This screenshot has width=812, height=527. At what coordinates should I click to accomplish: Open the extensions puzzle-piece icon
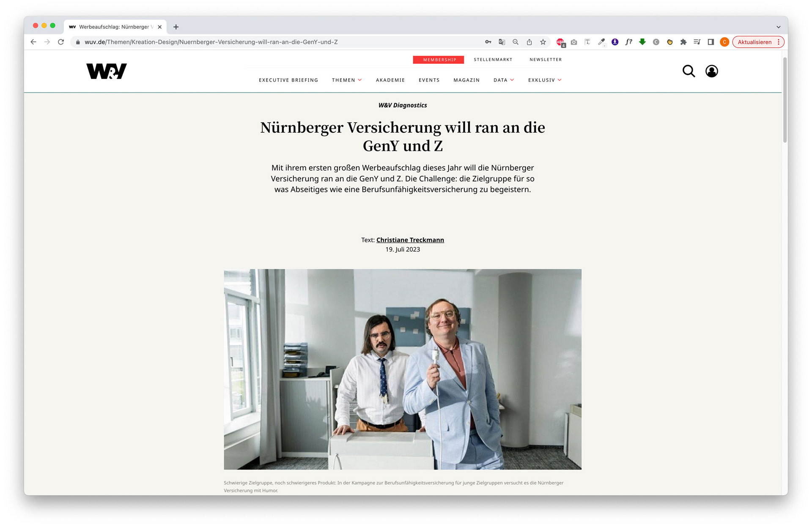[x=683, y=42]
